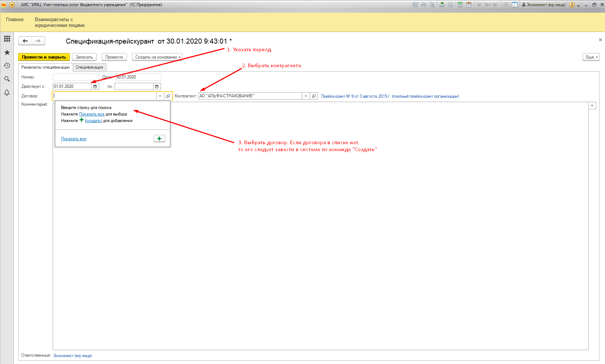Click the search magnifier in sidebar
This screenshot has height=364, width=605.
[7, 79]
